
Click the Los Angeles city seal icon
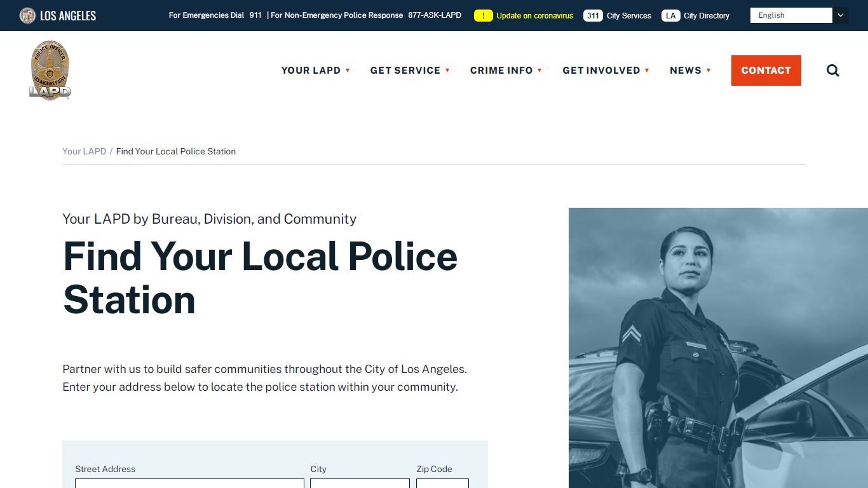(x=27, y=15)
